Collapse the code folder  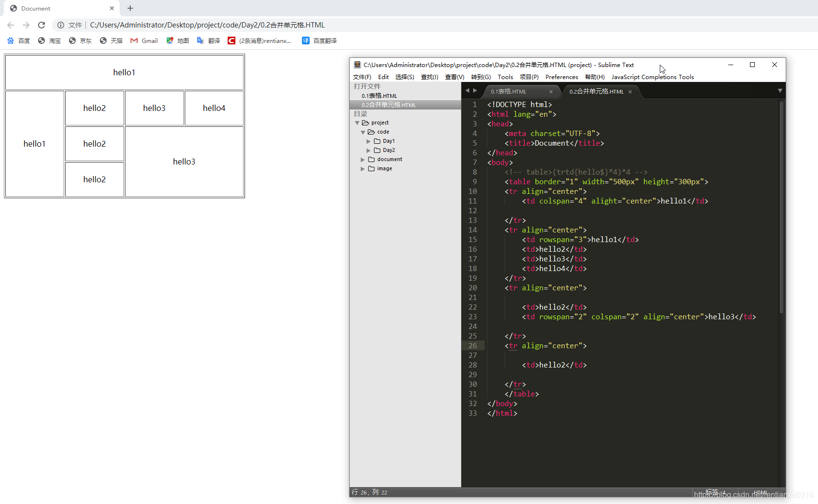coord(363,132)
